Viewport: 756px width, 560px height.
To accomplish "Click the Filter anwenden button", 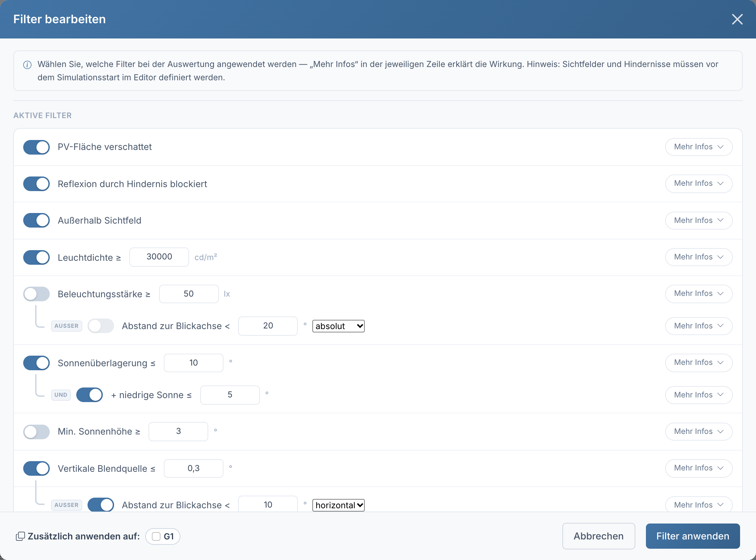I will pos(693,536).
